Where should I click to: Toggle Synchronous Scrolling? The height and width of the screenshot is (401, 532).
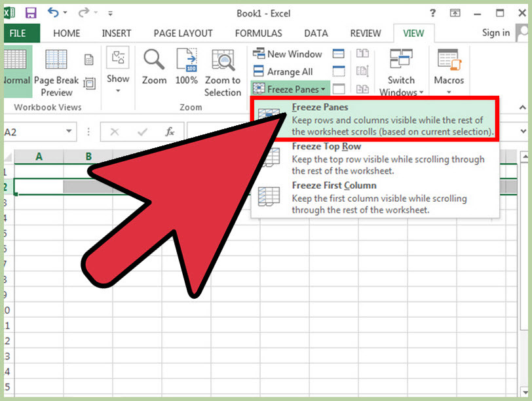pyautogui.click(x=362, y=71)
